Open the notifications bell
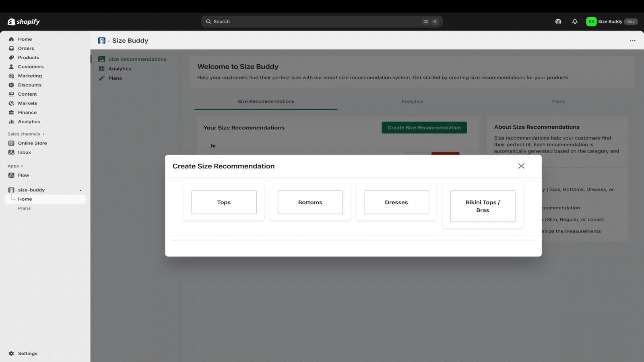Image resolution: width=644 pixels, height=362 pixels. click(575, 22)
